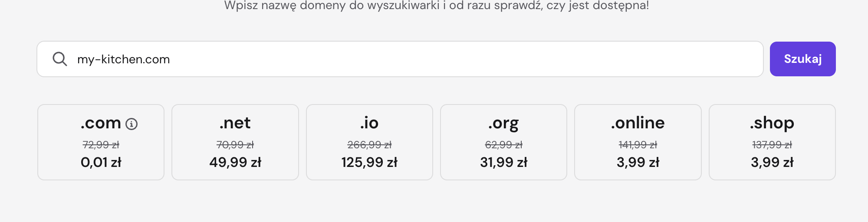
Task: Click the 0,01 zł .com price
Action: pyautogui.click(x=101, y=162)
